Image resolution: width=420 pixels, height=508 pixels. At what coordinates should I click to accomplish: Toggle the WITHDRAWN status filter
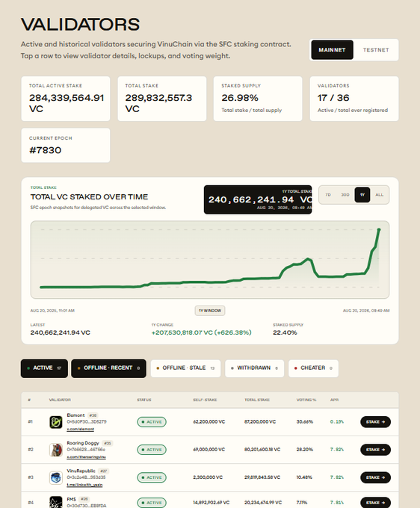pyautogui.click(x=254, y=368)
